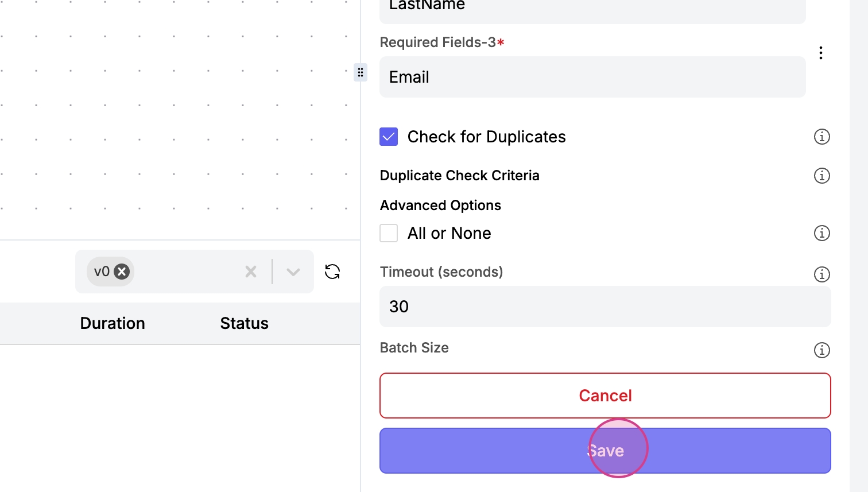Click the Duration column header
This screenshot has width=868, height=492.
click(113, 323)
